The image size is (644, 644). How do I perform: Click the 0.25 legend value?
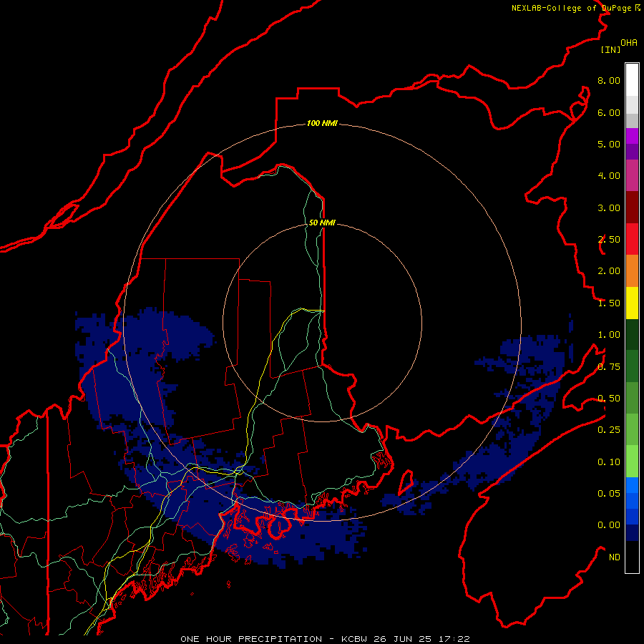pos(609,430)
